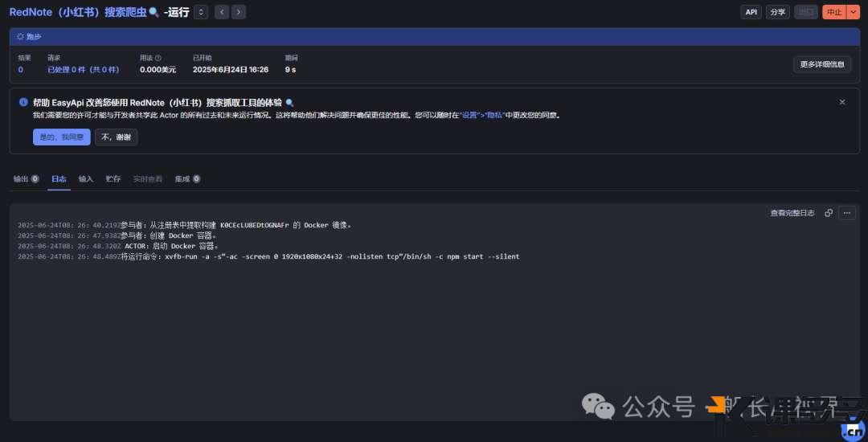
Task: Click the previous run arrow icon
Action: click(x=222, y=12)
